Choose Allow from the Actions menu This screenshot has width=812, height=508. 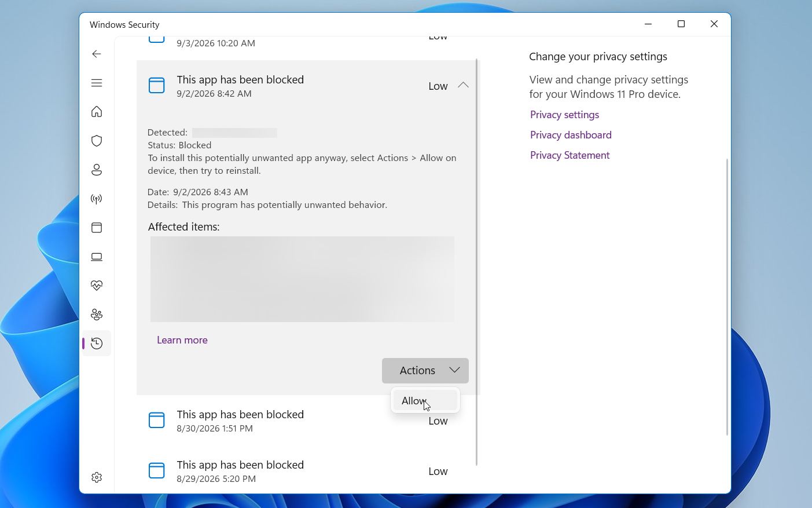pos(425,400)
